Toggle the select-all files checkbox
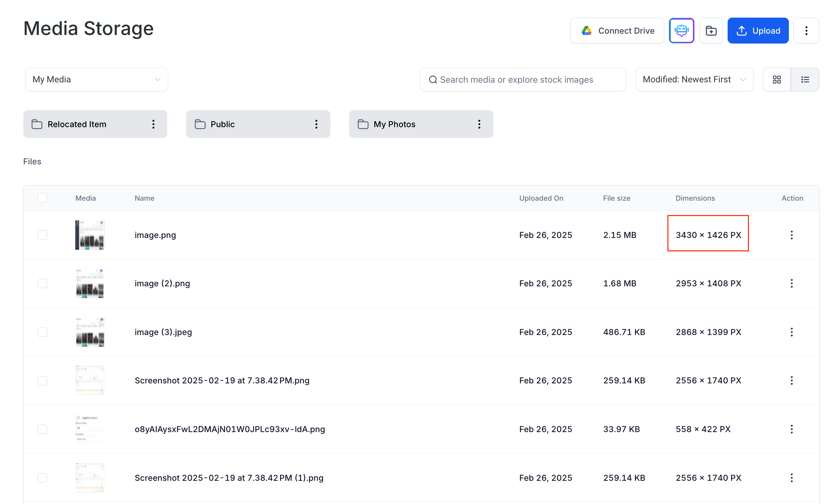 tap(42, 198)
